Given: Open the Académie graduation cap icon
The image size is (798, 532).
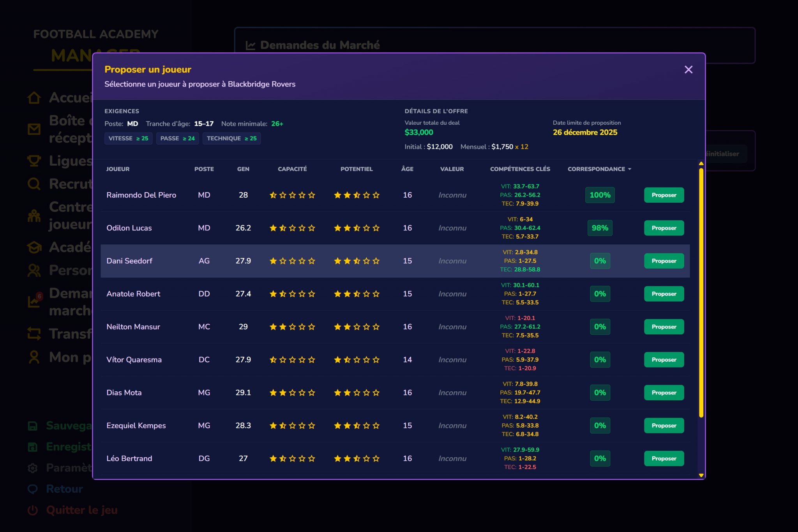Looking at the screenshot, I should 34,247.
